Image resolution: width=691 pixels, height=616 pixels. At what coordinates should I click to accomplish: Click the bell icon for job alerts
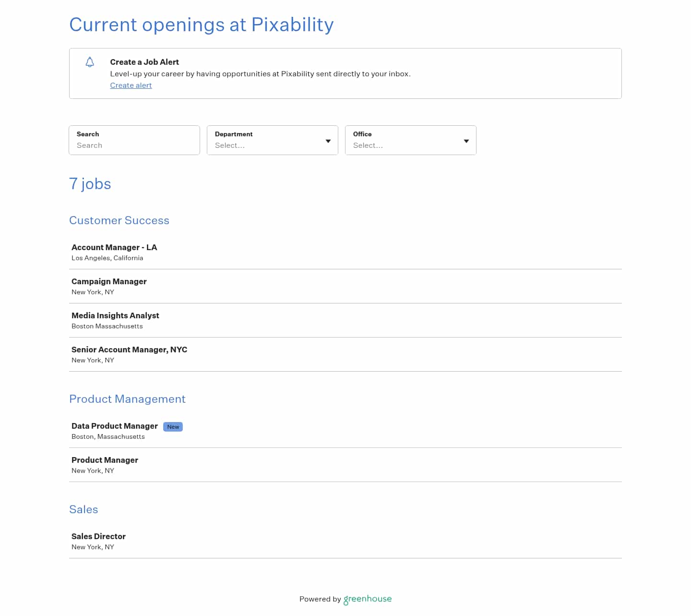tap(90, 62)
